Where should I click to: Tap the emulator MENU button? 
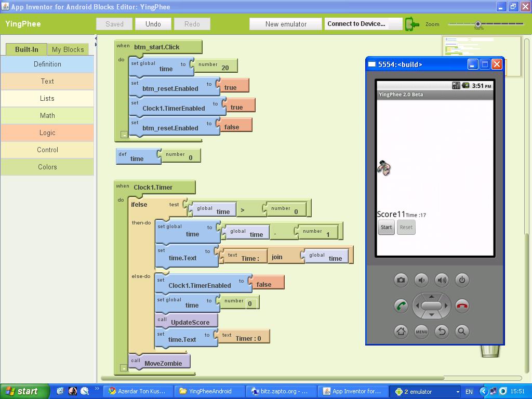tap(421, 331)
